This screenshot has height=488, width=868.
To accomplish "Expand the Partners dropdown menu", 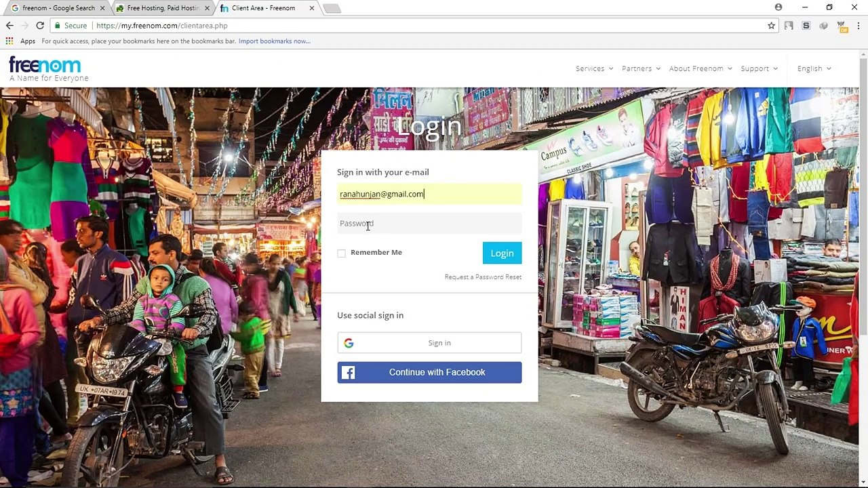I will point(641,68).
